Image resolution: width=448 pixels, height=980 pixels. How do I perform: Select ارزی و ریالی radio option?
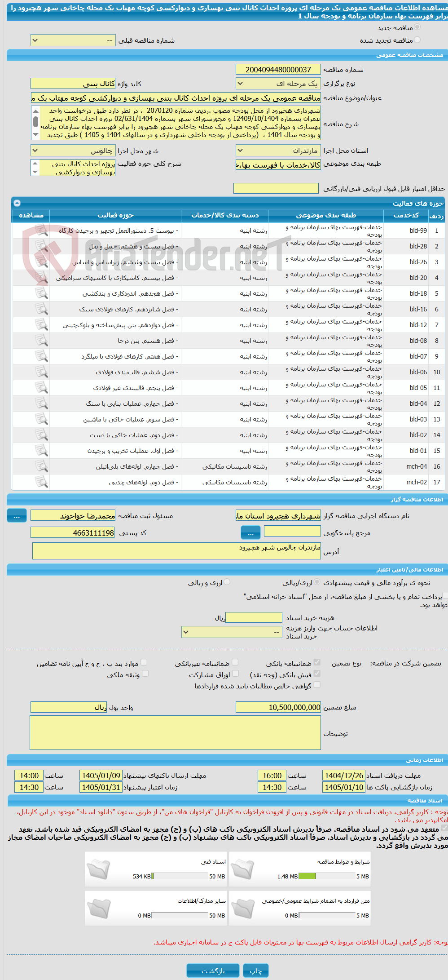(227, 582)
